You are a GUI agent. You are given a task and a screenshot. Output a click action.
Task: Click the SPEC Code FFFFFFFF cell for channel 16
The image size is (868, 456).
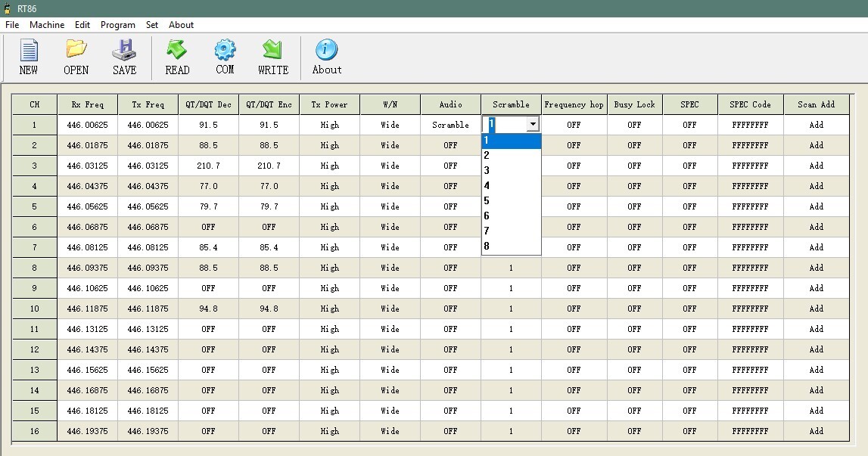coord(750,431)
